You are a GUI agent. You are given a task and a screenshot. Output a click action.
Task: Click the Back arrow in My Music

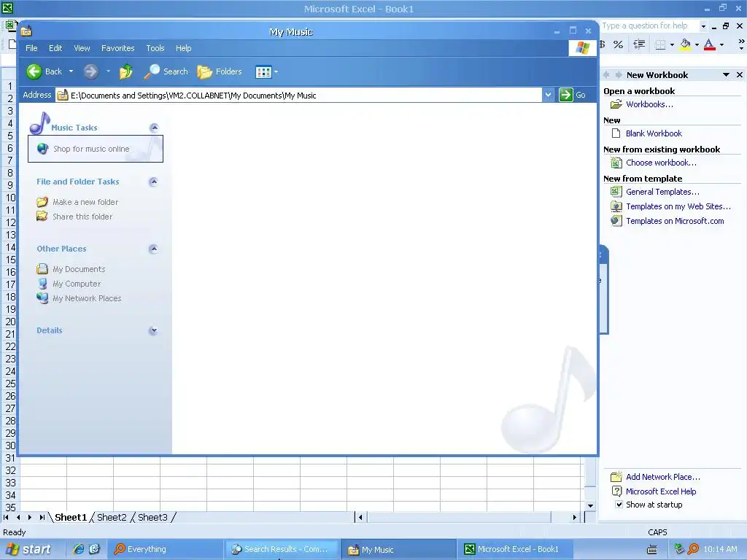tap(34, 71)
